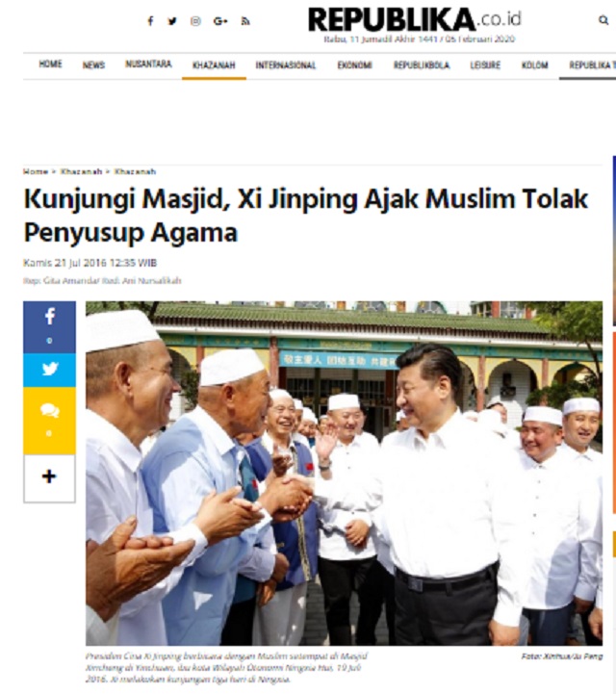Open Republika Facebook page icon in header

[150, 21]
